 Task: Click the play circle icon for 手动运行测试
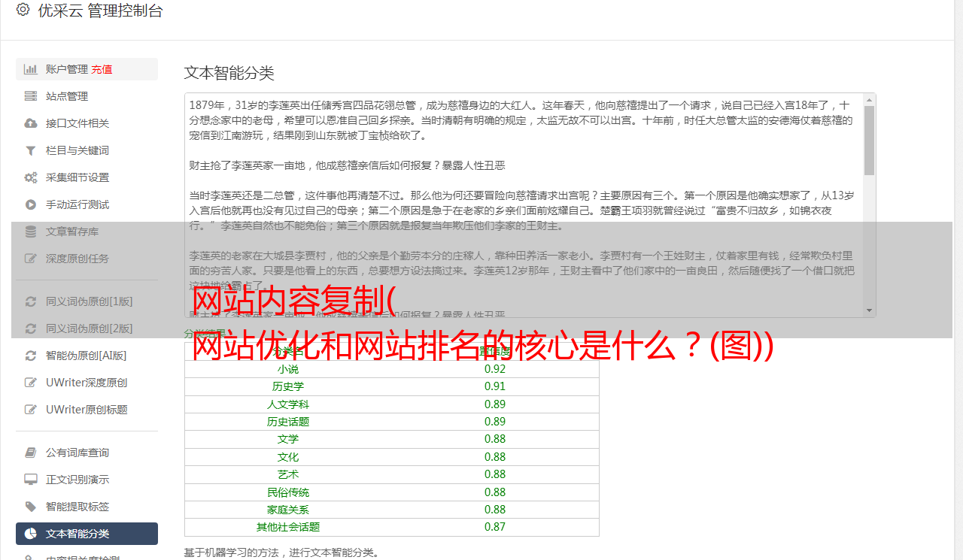[31, 204]
